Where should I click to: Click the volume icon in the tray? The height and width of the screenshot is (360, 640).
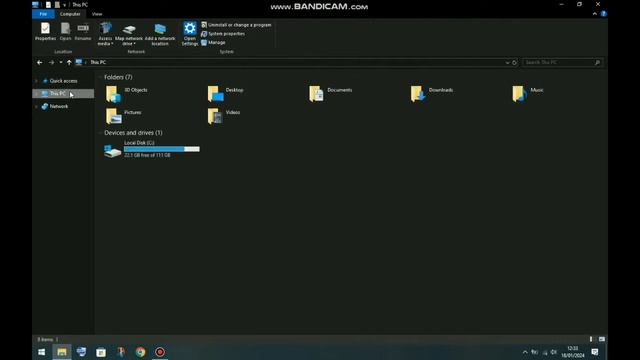(x=554, y=352)
